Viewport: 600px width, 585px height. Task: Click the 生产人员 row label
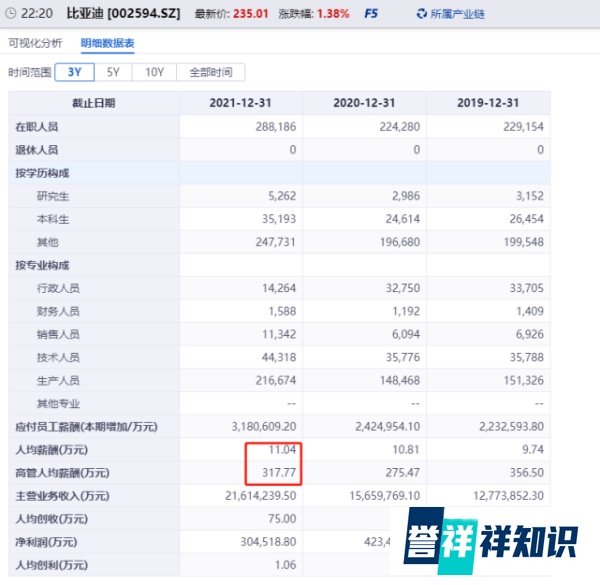click(x=58, y=380)
